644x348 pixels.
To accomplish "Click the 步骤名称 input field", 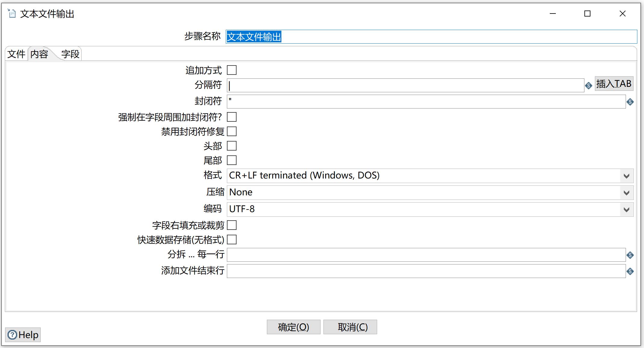I will click(x=431, y=36).
